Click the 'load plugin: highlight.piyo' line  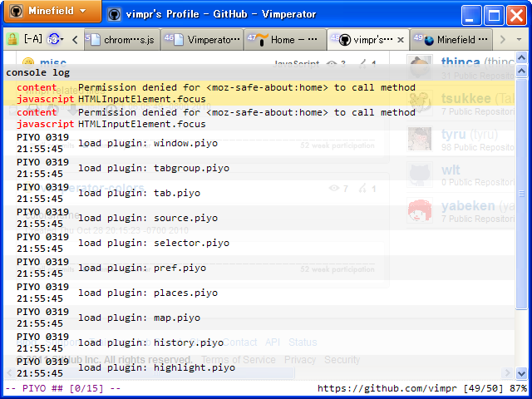pyautogui.click(x=156, y=367)
